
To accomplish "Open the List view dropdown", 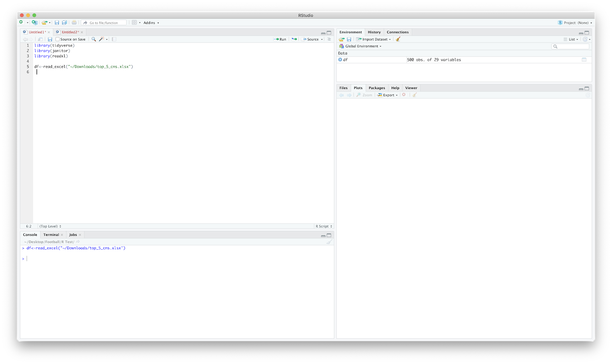I will coord(571,39).
